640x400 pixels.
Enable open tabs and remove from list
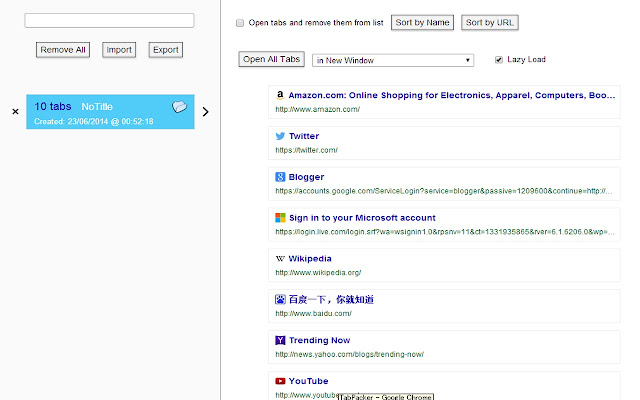[240, 23]
